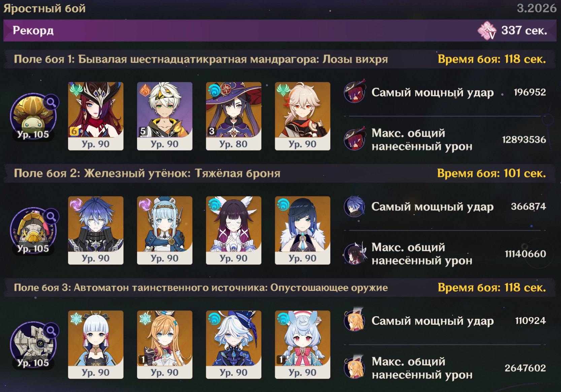
Task: Click battlefield 3 title Опустошающее оружие
Action: 329,288
